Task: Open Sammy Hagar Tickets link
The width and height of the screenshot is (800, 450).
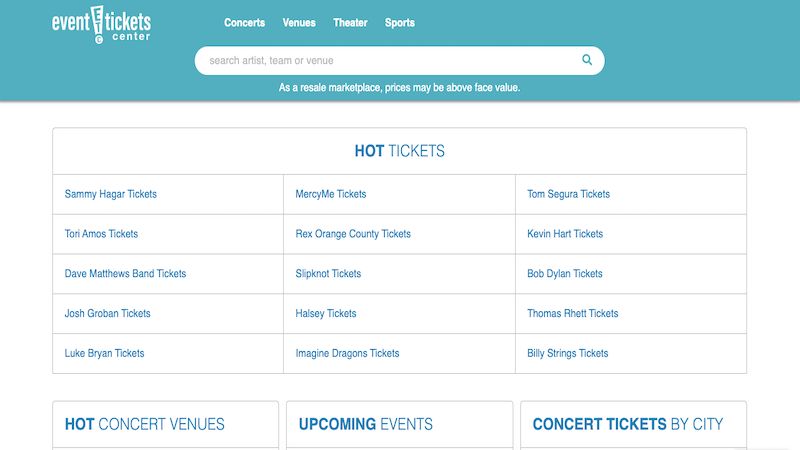Action: tap(111, 194)
